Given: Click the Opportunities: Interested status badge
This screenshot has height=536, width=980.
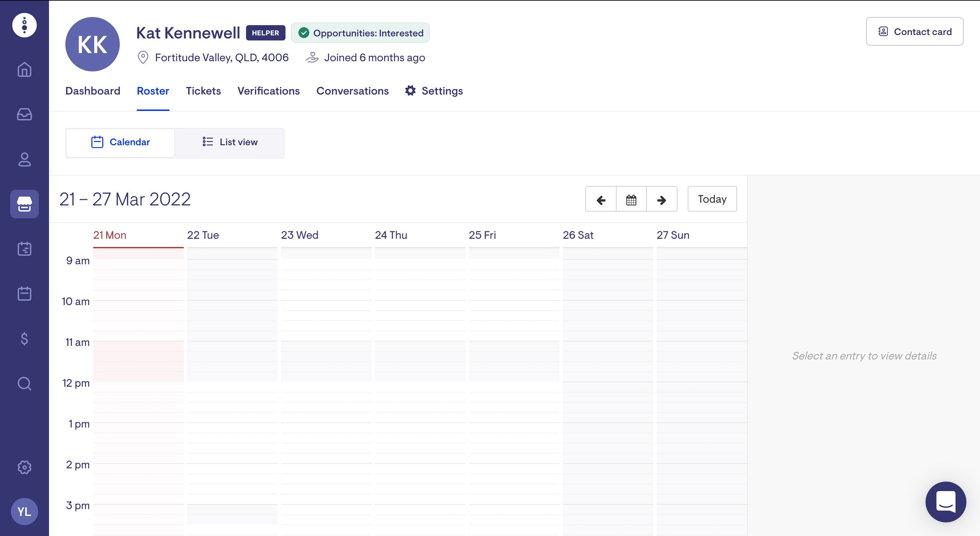Looking at the screenshot, I should click(x=360, y=33).
